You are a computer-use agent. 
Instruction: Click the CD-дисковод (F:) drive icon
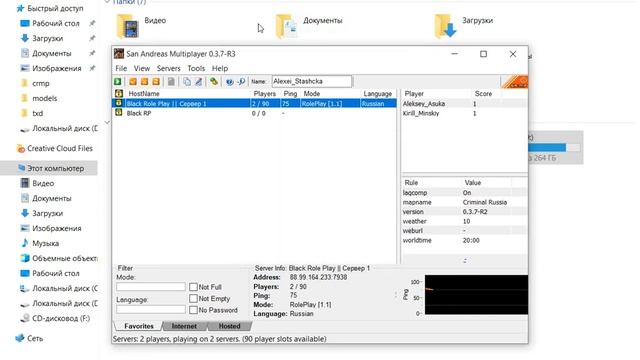(x=25, y=318)
